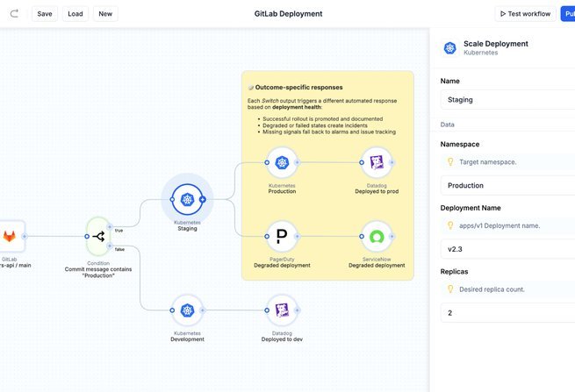Select the Datadog Deployed to prod node
The image size is (575, 392).
pyautogui.click(x=377, y=162)
